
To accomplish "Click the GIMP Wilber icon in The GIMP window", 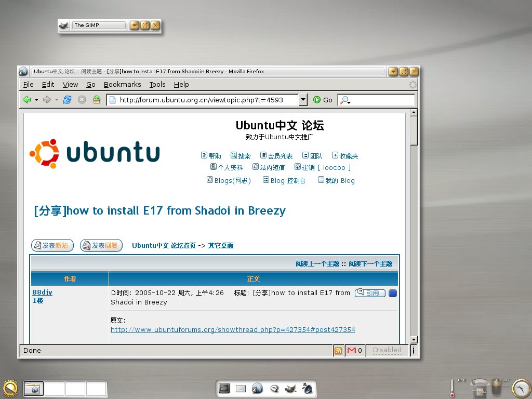I will [63, 25].
